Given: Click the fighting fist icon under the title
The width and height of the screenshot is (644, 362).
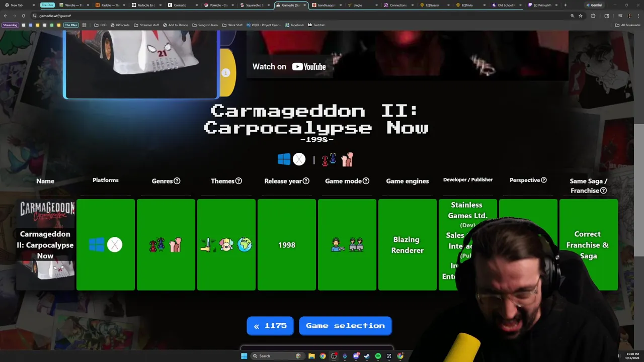Looking at the screenshot, I should [347, 159].
